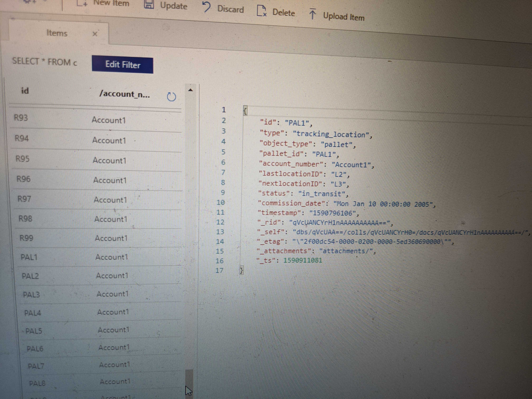Open item R93 in the list

[x=21, y=118]
